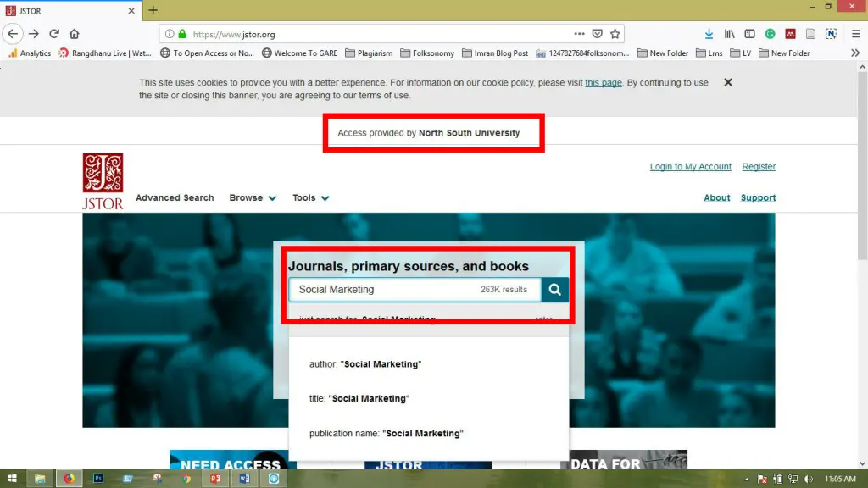Click the OneNote clipper extension icon
The image size is (868, 488).
[x=831, y=34]
